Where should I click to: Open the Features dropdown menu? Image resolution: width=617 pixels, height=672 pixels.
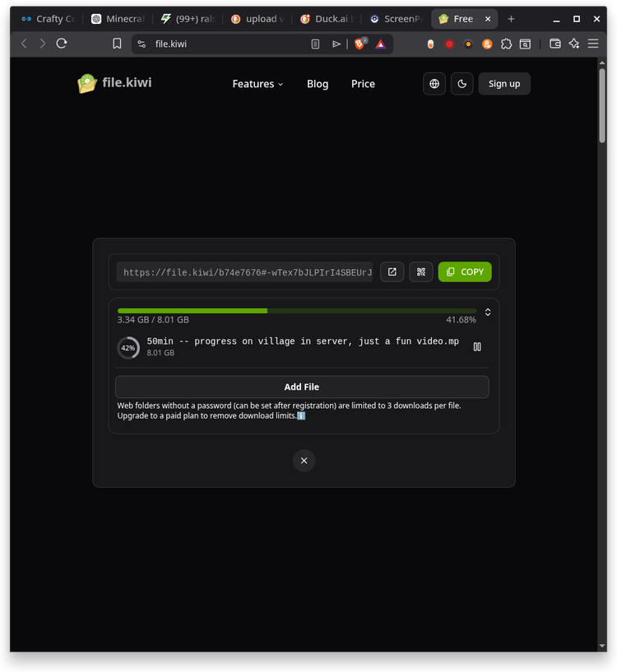point(257,84)
